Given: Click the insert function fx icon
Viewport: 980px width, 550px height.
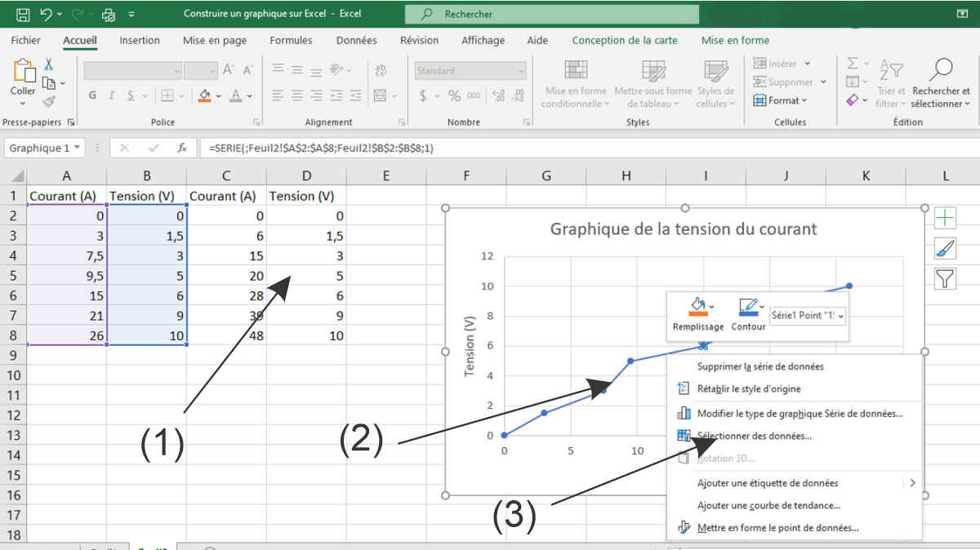Looking at the screenshot, I should pyautogui.click(x=182, y=149).
